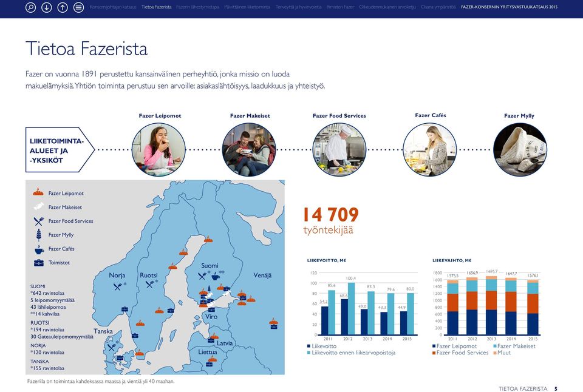Go to previous page with up arrow
The height and width of the screenshot is (392, 583).
pos(63,7)
